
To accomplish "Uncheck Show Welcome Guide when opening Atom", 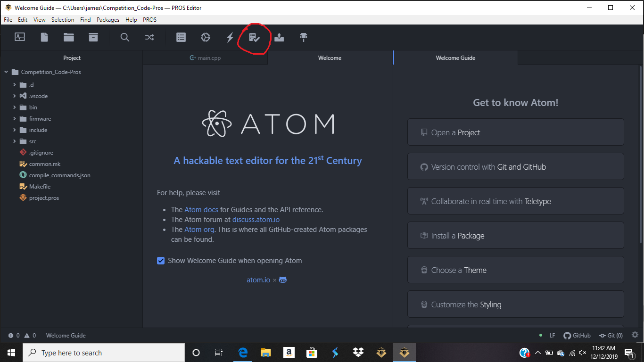I will click(x=161, y=261).
